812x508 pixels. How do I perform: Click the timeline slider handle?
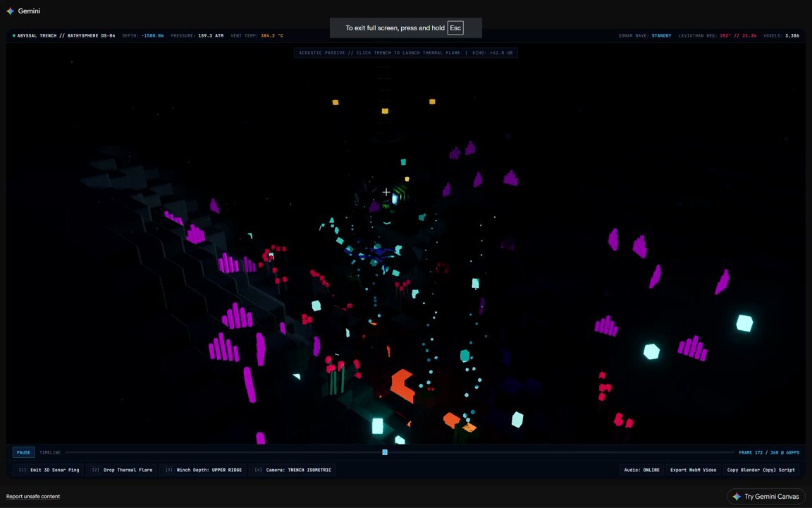(385, 452)
